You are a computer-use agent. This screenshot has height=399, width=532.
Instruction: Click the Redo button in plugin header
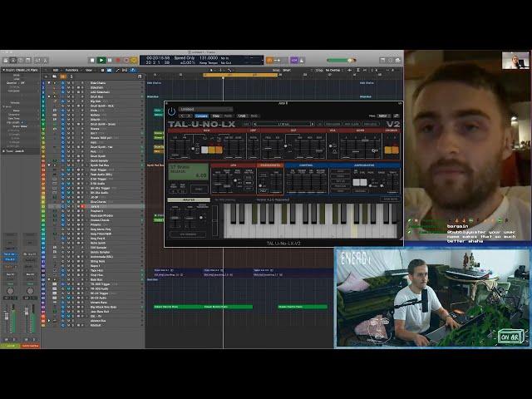click(x=254, y=116)
